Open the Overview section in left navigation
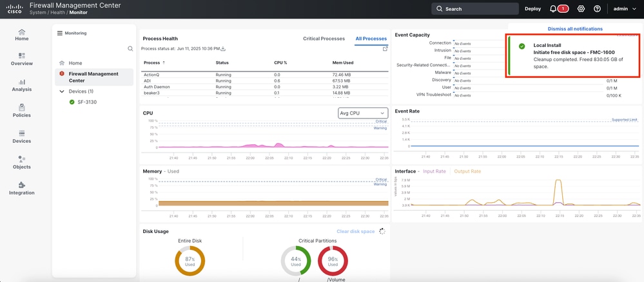The width and height of the screenshot is (644, 282). 22,59
